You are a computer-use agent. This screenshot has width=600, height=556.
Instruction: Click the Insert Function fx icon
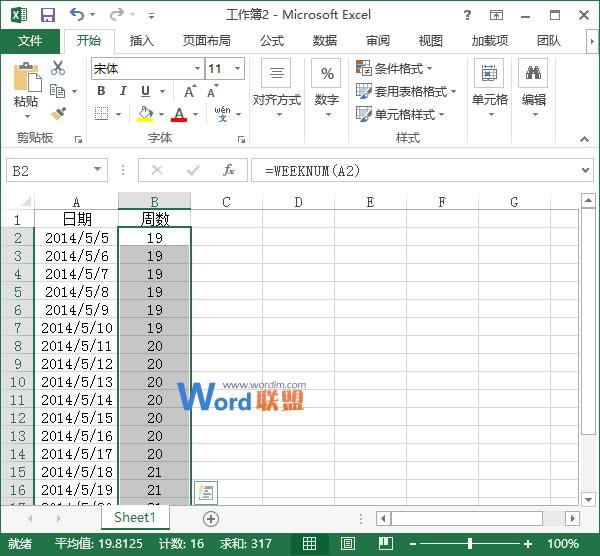(x=229, y=170)
